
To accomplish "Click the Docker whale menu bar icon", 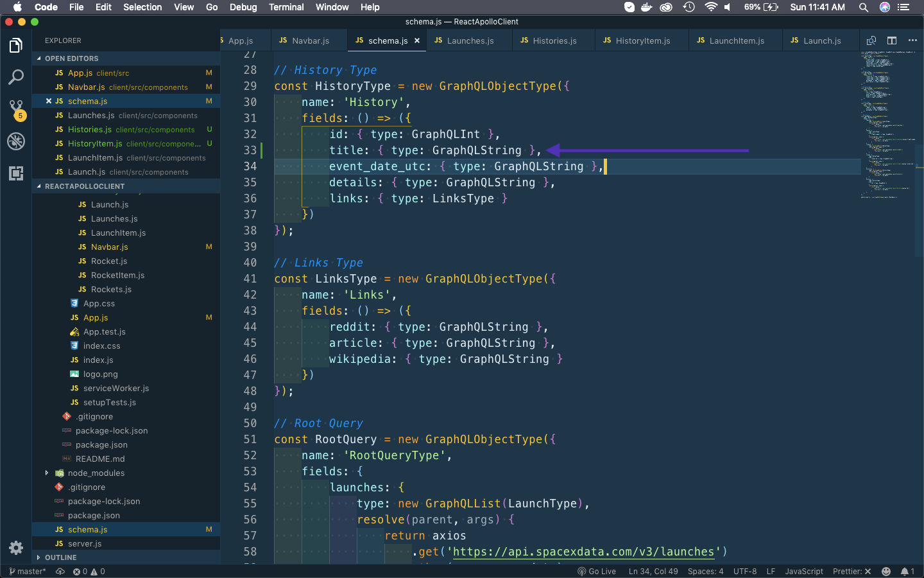I will click(647, 7).
